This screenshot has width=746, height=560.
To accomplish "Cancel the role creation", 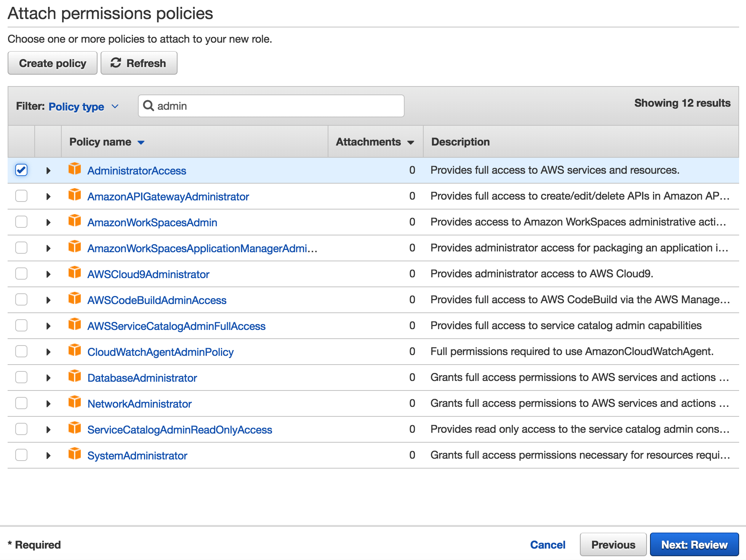I will pos(547,545).
